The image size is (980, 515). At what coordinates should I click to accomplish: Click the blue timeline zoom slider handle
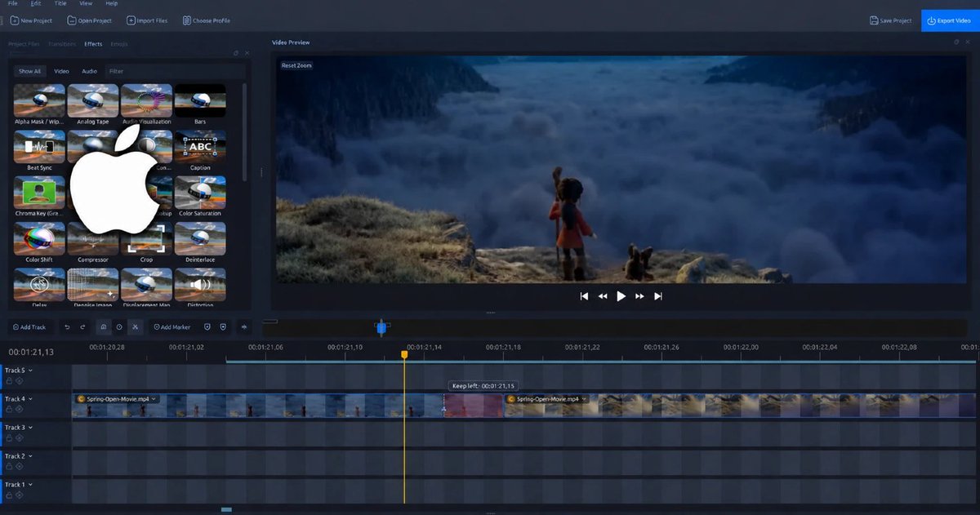381,327
